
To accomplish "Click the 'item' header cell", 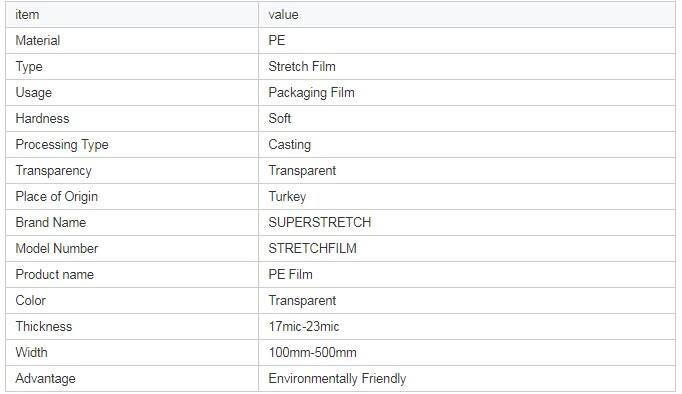I will point(132,15).
